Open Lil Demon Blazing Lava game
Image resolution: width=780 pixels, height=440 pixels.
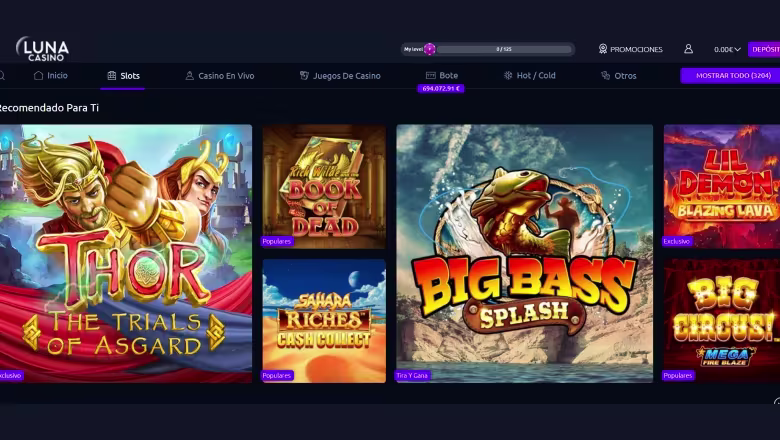point(722,186)
